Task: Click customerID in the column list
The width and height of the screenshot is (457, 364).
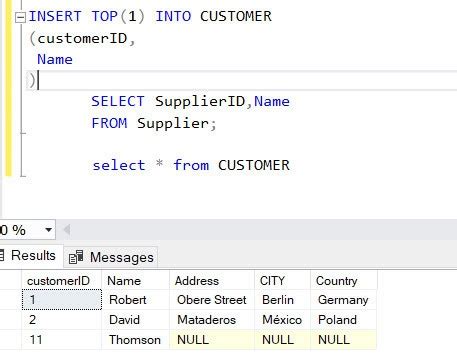Action: click(82, 38)
